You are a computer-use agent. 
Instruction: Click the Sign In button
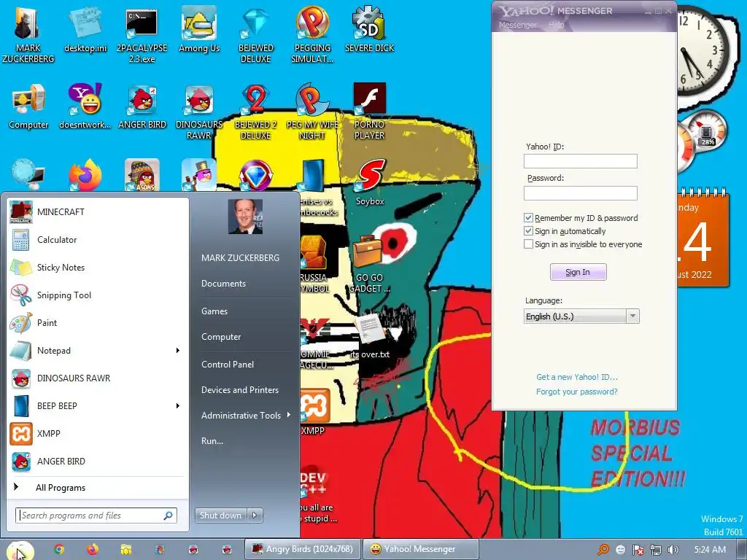(x=578, y=272)
